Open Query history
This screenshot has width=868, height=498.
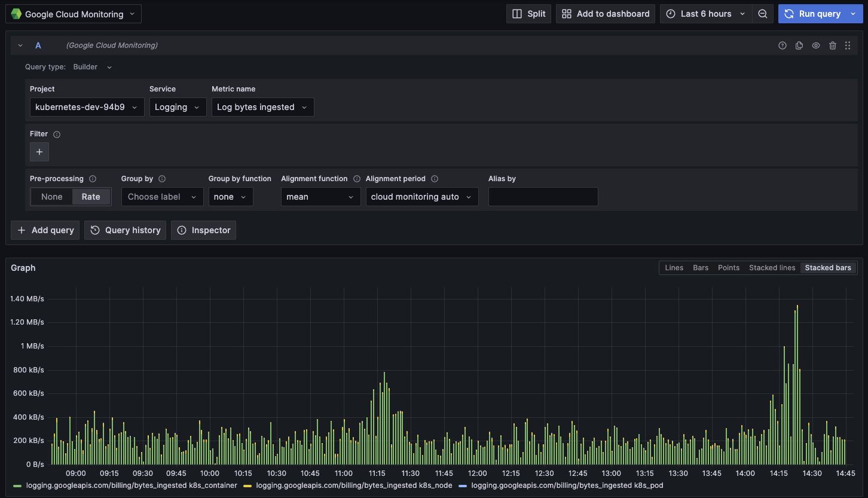point(126,230)
